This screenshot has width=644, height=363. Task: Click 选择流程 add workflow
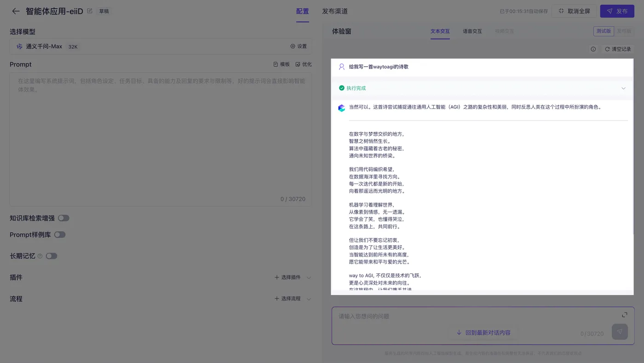click(287, 299)
